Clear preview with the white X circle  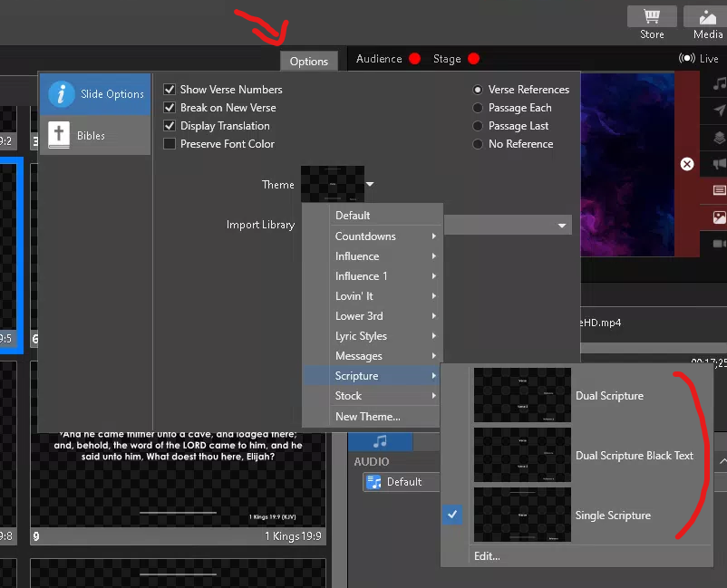tap(687, 164)
